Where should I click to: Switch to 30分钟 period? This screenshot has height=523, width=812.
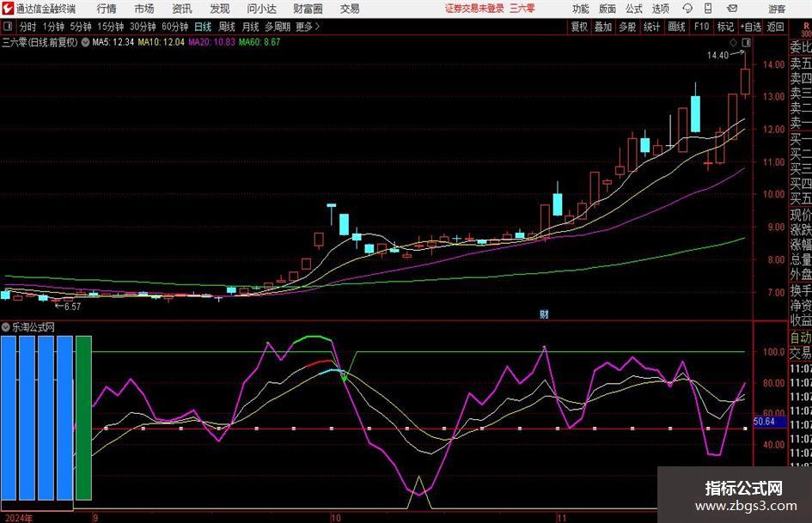[143, 27]
